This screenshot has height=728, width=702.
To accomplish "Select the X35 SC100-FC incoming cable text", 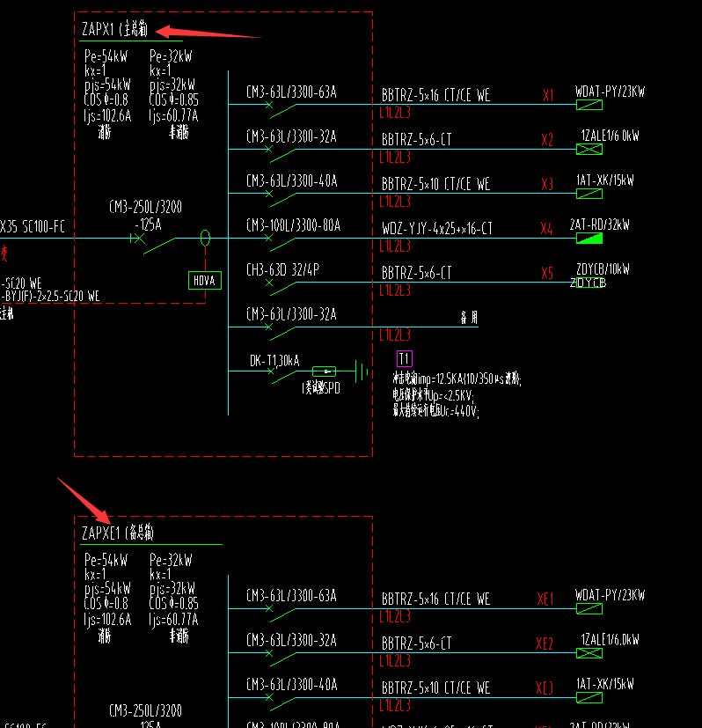I will coord(33,226).
